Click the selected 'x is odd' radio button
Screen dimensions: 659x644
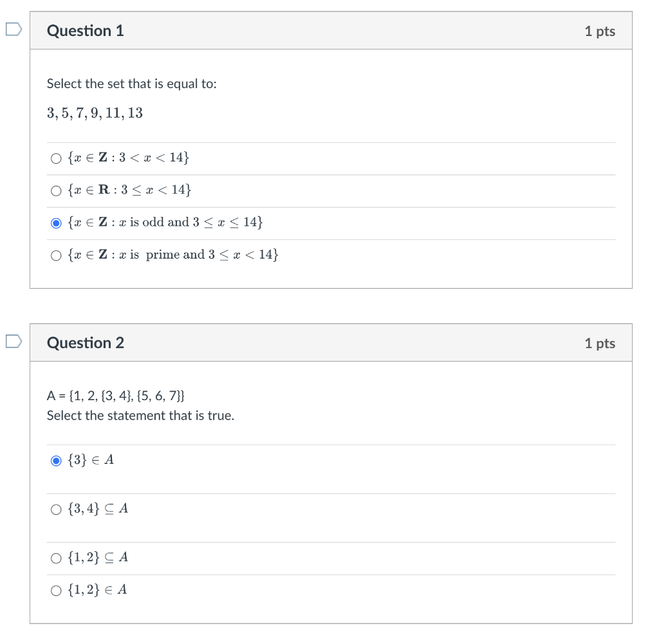point(56,223)
